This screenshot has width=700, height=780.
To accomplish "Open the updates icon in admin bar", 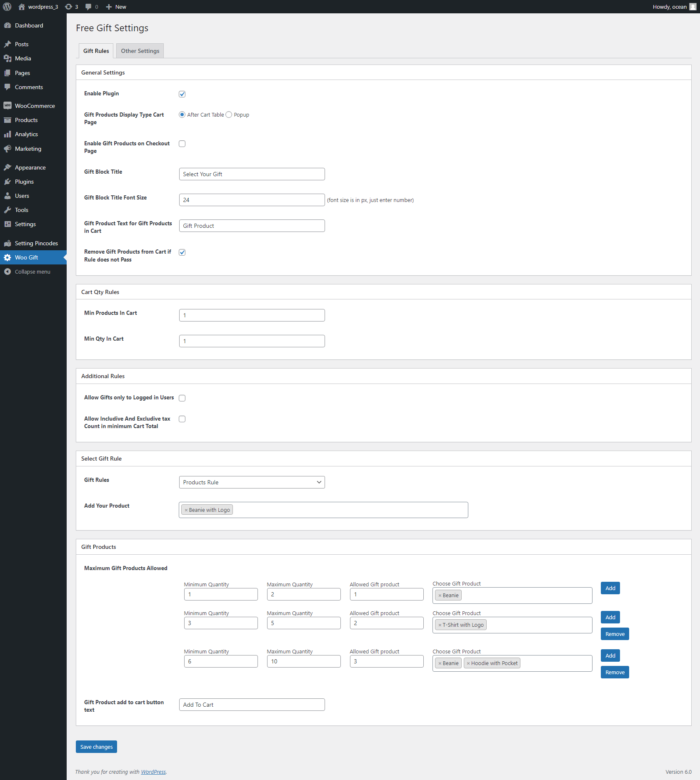I will pyautogui.click(x=69, y=7).
